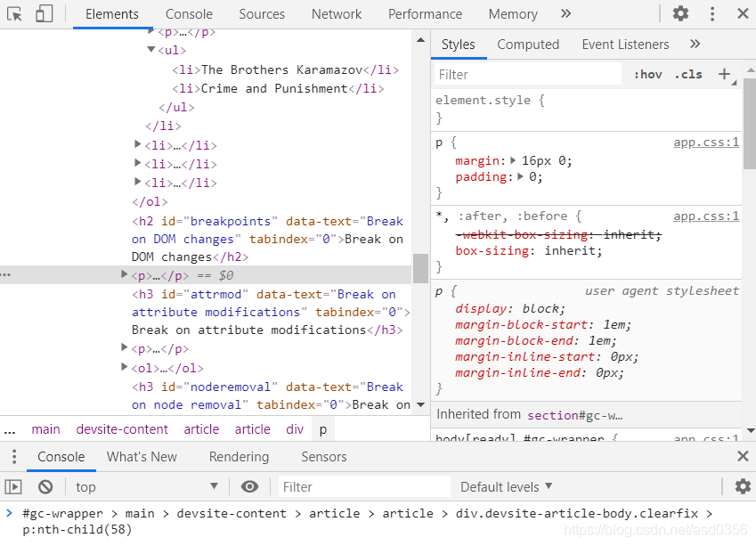Close the console drawer
This screenshot has height=546, width=756.
(x=743, y=456)
